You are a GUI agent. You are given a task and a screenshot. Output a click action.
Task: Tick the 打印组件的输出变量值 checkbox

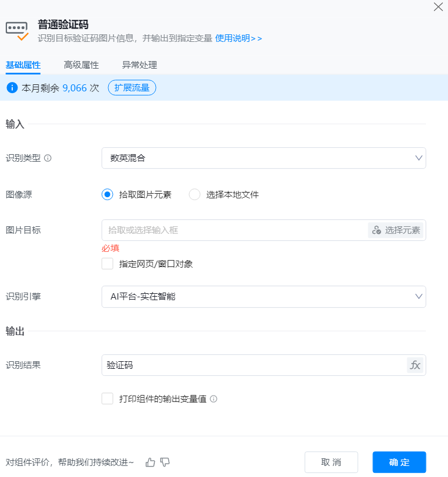point(107,399)
